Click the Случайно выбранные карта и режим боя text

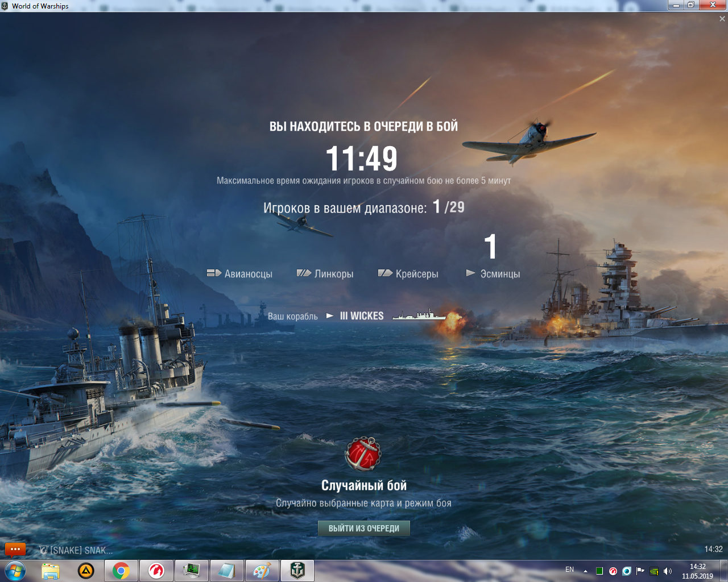pyautogui.click(x=363, y=503)
